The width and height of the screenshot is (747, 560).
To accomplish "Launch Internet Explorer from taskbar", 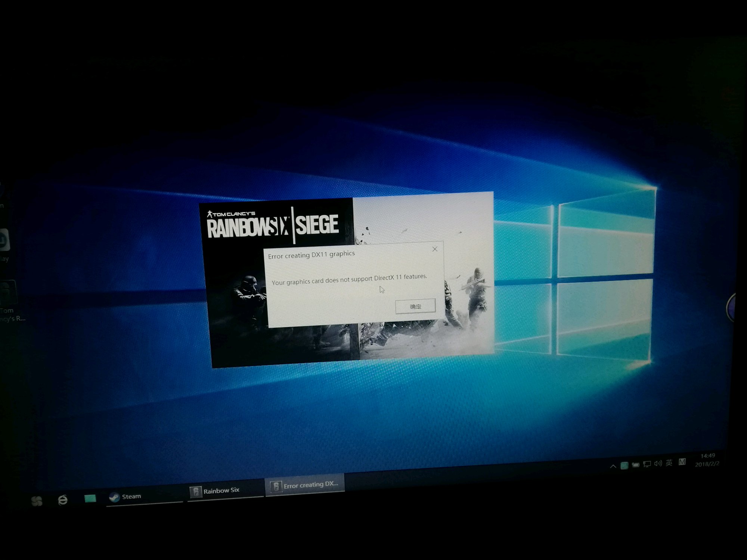I will tap(63, 500).
